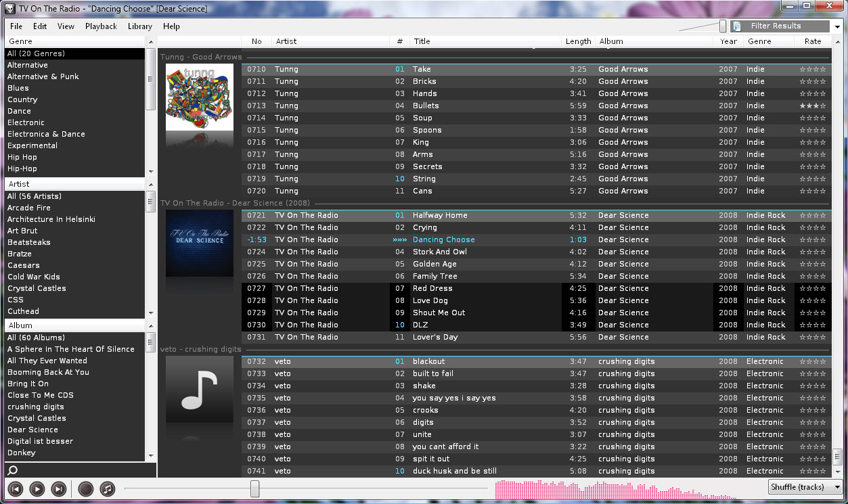The width and height of the screenshot is (848, 504).
Task: Sort playlist by Artist column header
Action: [330, 41]
